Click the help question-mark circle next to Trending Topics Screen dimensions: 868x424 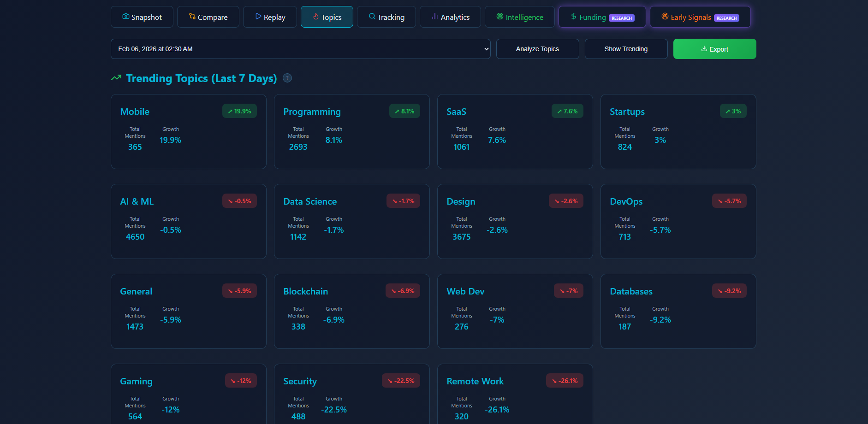point(287,78)
